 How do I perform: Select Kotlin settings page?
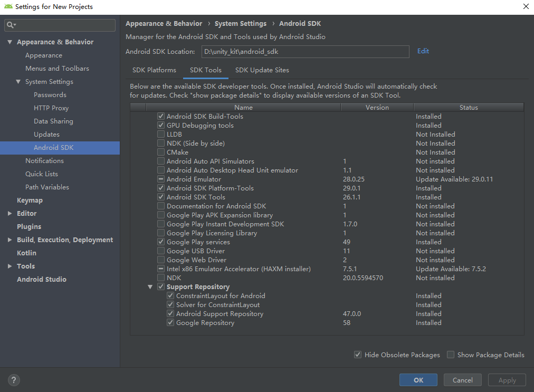tap(26, 253)
